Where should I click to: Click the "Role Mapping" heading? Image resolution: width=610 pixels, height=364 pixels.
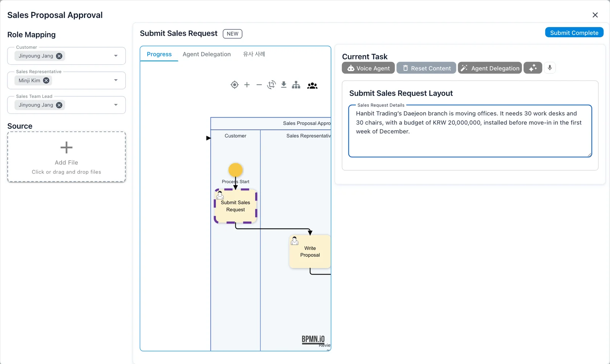(32, 35)
